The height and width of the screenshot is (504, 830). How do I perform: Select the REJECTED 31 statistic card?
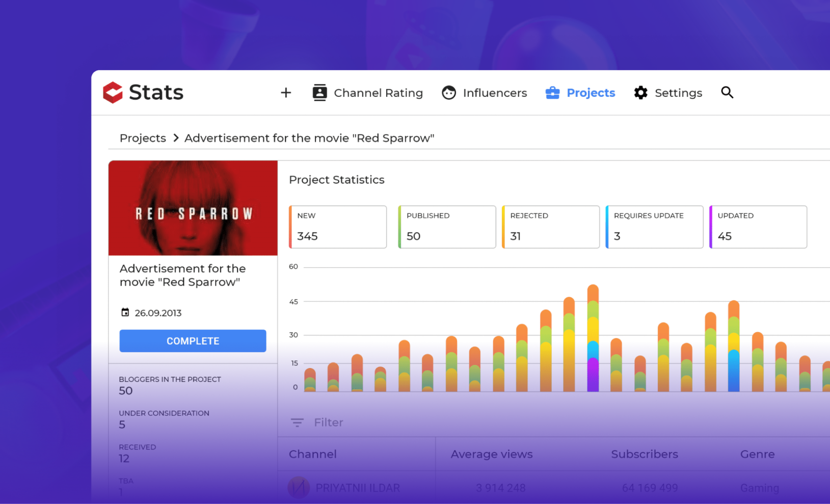click(551, 227)
